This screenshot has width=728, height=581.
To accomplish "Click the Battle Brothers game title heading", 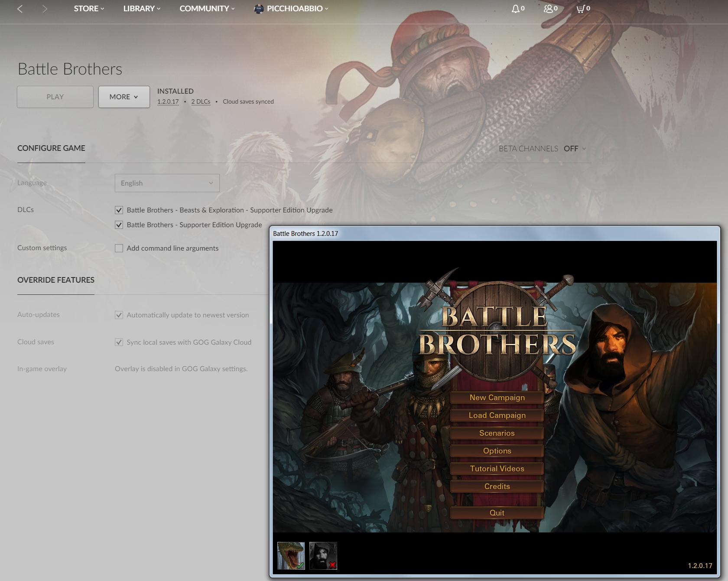I will click(70, 69).
